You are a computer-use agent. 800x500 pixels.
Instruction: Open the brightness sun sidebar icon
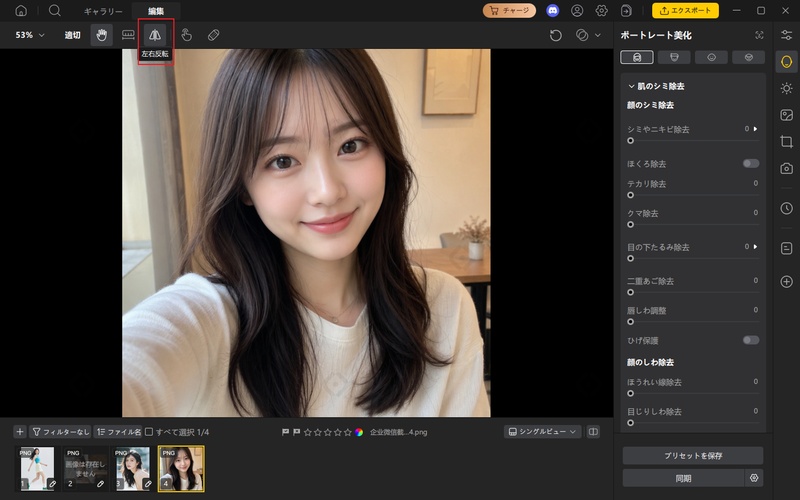787,88
